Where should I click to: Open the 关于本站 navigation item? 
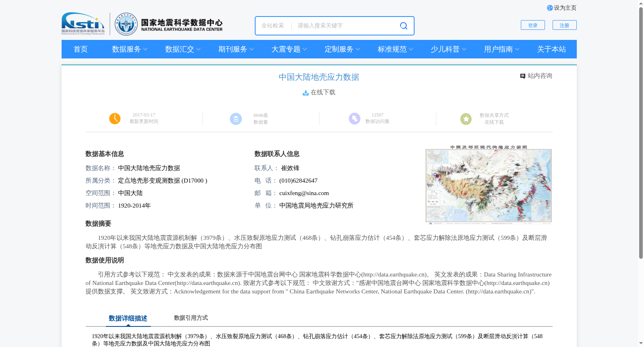pos(551,49)
